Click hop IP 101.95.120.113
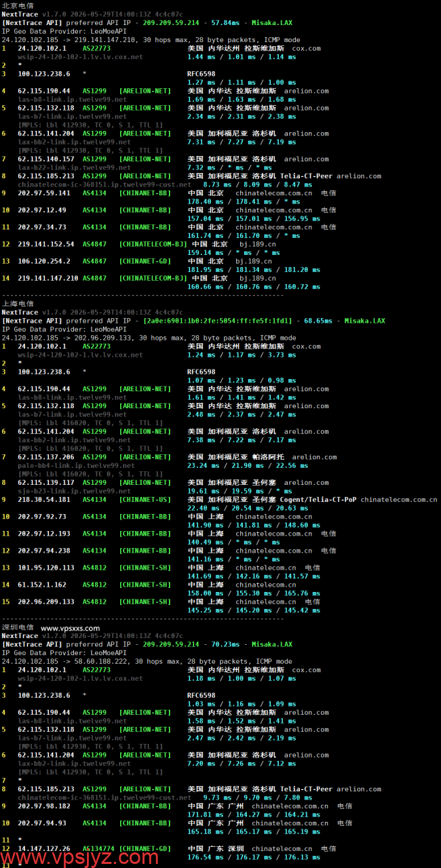 (x=45, y=568)
